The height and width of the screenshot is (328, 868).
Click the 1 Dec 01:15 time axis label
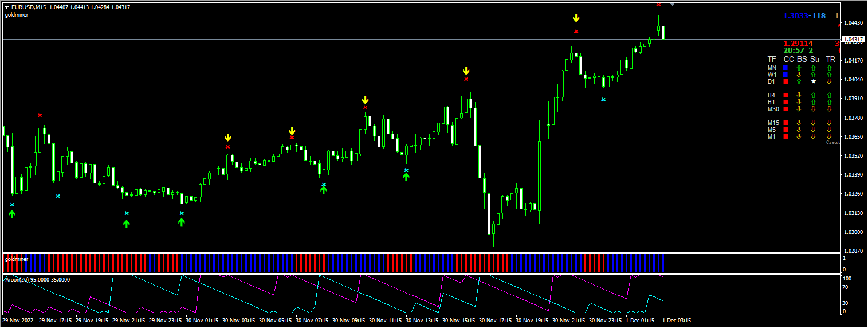[x=641, y=321]
